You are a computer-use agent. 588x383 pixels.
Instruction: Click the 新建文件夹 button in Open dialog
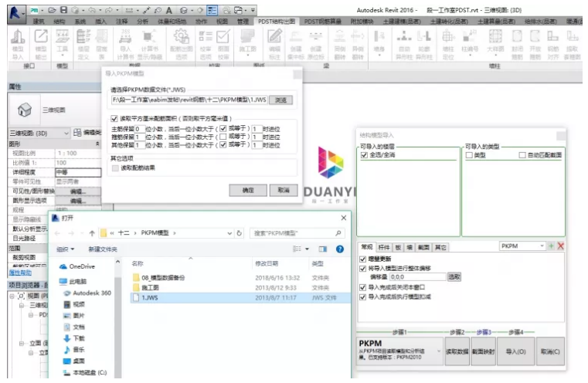pos(102,249)
